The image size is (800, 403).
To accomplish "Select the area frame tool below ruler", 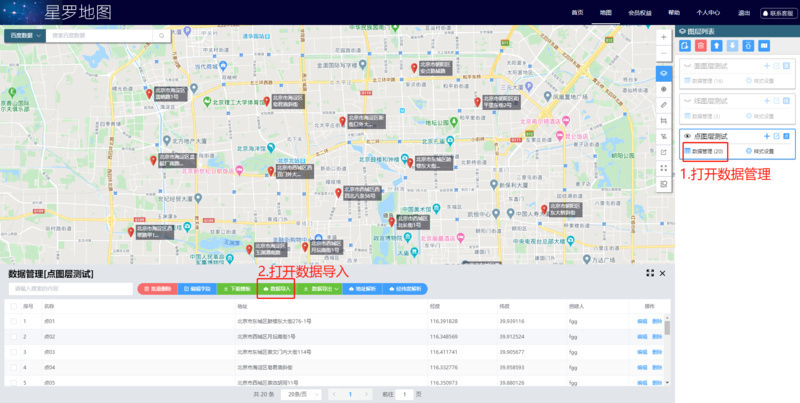I will click(663, 120).
